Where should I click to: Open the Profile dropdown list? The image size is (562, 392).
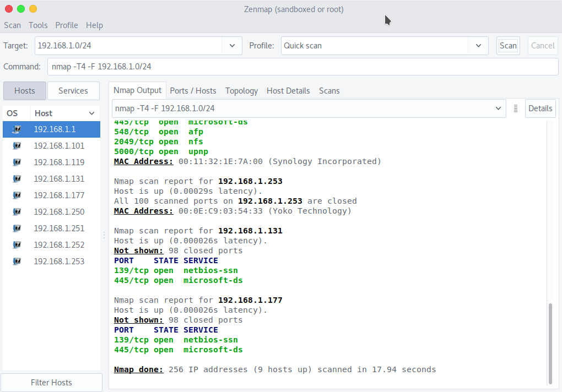point(478,46)
